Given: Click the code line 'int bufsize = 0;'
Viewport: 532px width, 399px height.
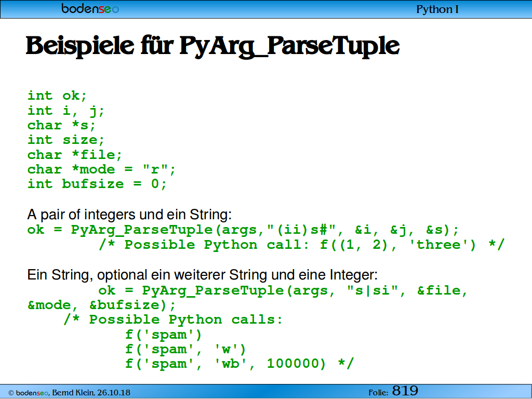Looking at the screenshot, I should click(x=97, y=184).
